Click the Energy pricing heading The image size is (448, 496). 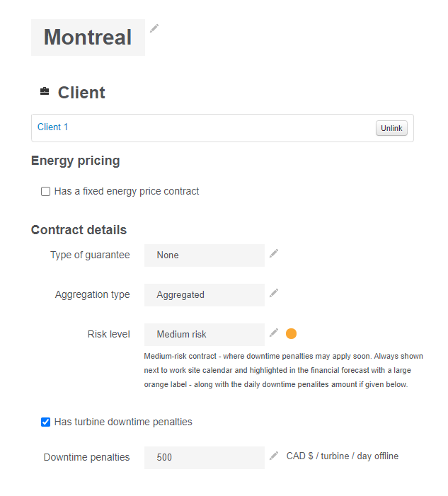pyautogui.click(x=75, y=161)
